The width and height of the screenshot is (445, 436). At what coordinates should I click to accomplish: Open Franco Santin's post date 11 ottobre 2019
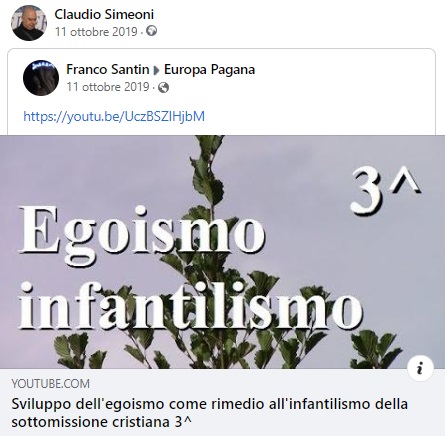click(108, 87)
